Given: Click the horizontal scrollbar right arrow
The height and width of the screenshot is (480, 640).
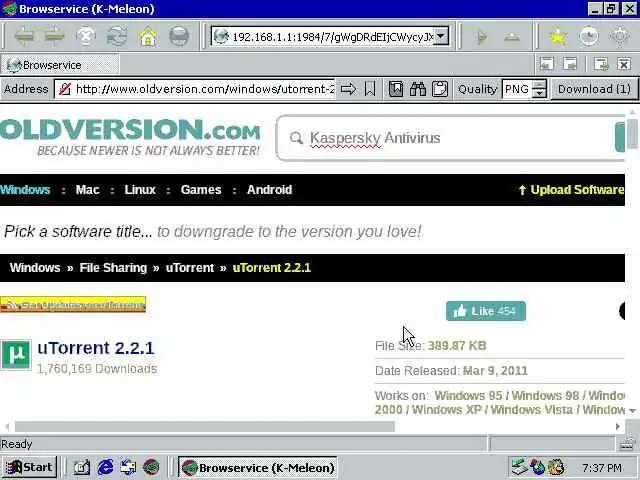Looking at the screenshot, I should click(x=618, y=427).
